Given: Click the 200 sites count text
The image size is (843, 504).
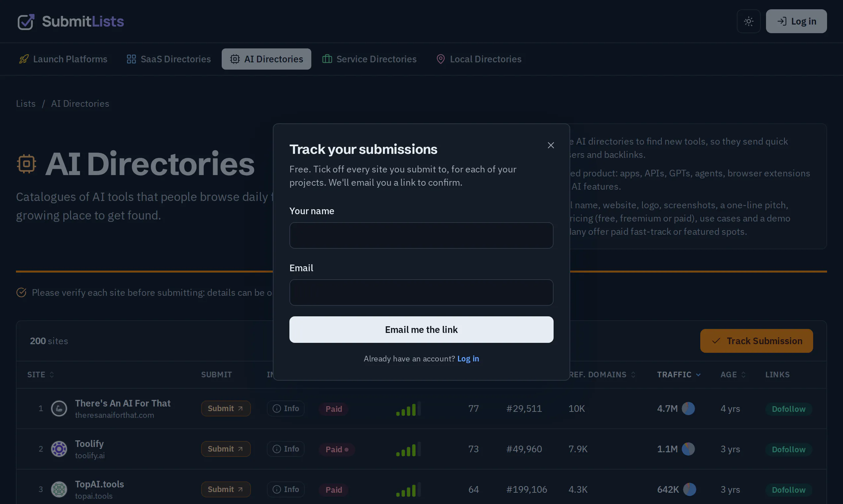Looking at the screenshot, I should pos(49,341).
